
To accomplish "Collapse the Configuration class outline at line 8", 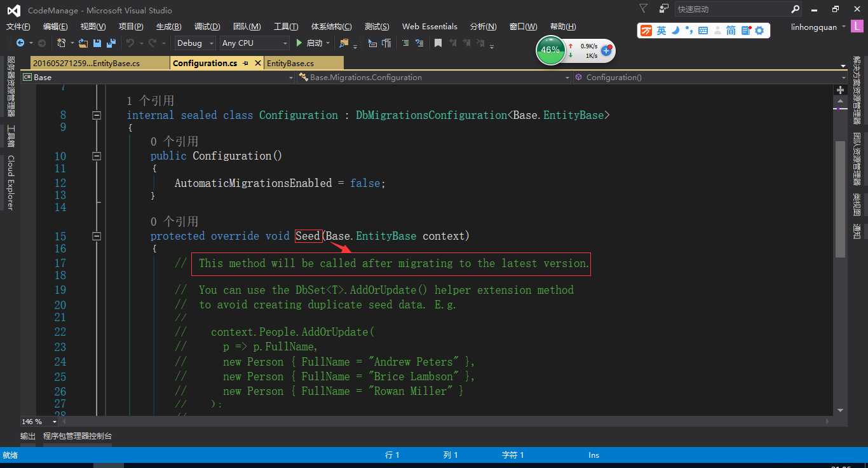I will (x=97, y=115).
